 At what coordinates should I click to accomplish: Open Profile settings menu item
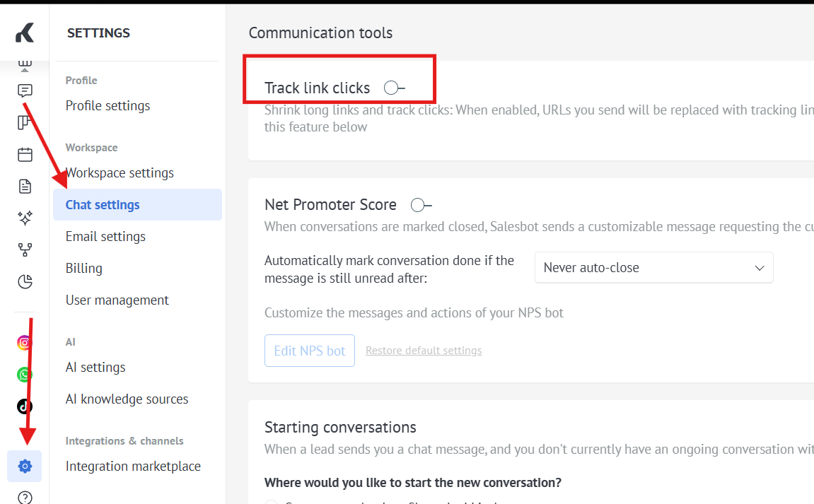[x=107, y=106]
